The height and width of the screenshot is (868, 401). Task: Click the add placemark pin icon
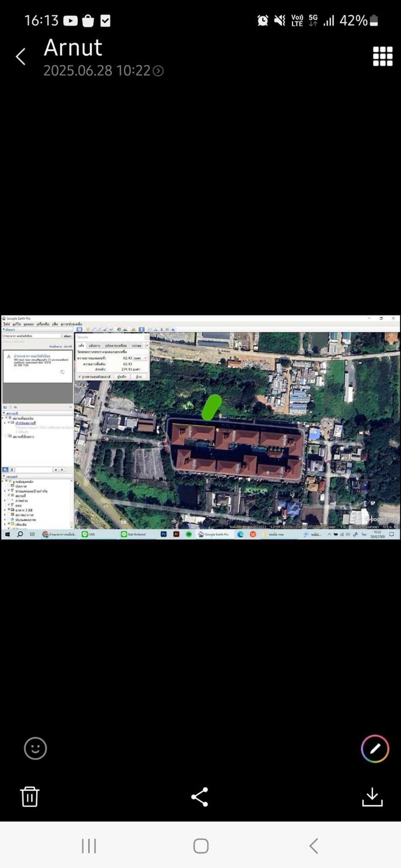(88, 330)
